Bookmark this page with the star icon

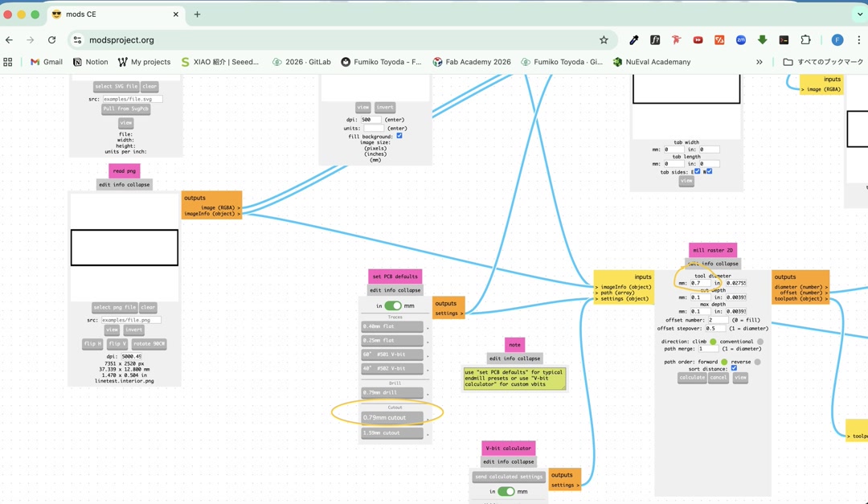click(604, 40)
